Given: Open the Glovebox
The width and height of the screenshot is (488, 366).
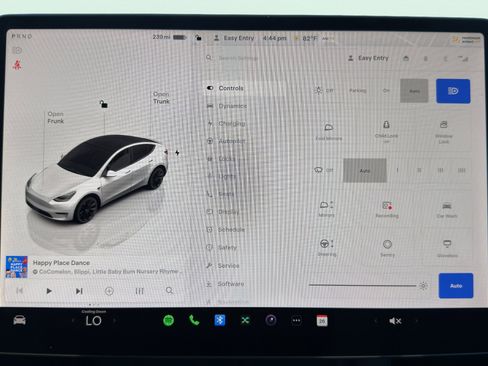Looking at the screenshot, I should [447, 248].
